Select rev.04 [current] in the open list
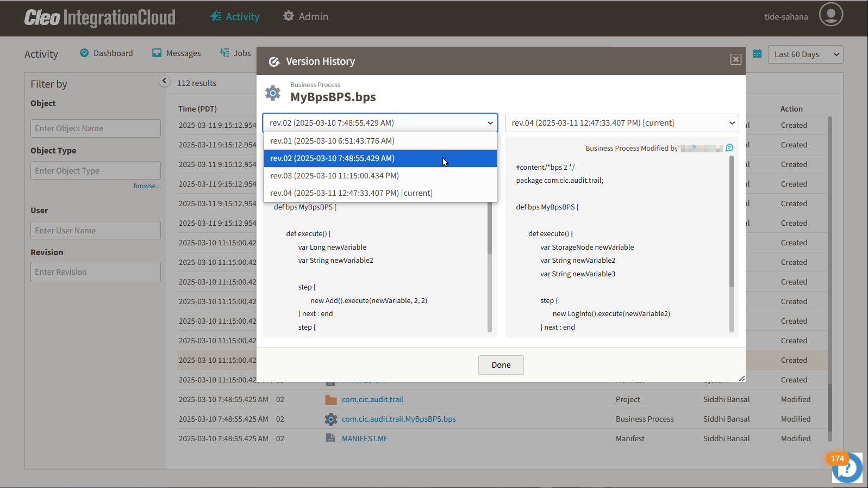 tap(380, 193)
